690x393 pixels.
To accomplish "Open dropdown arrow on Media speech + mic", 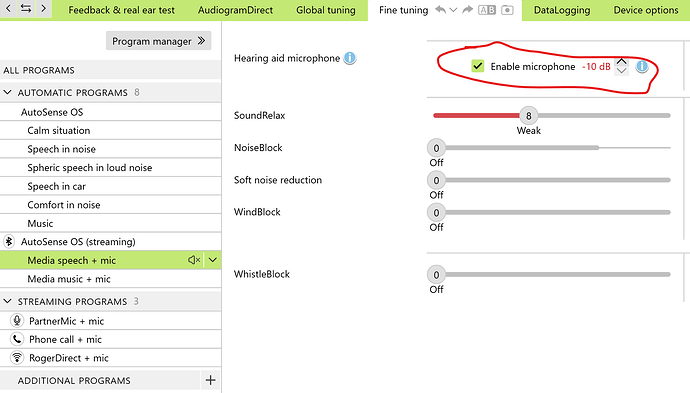I will pyautogui.click(x=213, y=260).
